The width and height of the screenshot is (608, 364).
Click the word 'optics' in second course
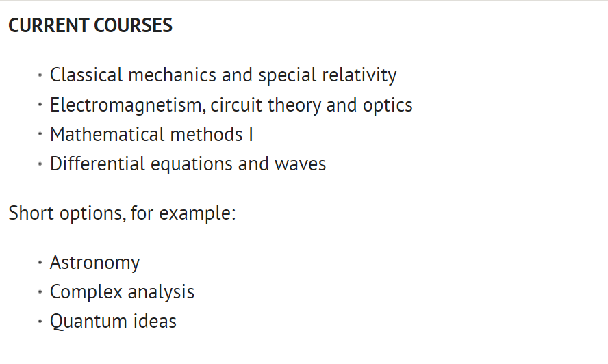click(388, 106)
